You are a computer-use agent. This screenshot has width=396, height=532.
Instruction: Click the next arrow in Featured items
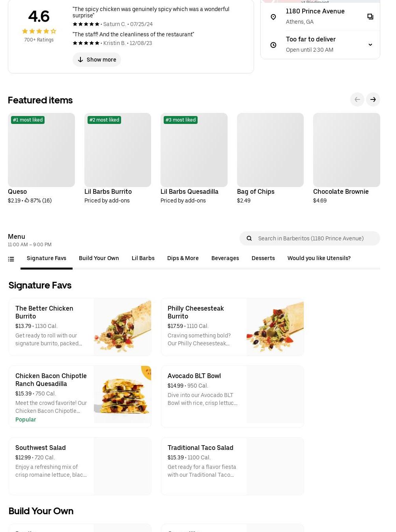(373, 99)
